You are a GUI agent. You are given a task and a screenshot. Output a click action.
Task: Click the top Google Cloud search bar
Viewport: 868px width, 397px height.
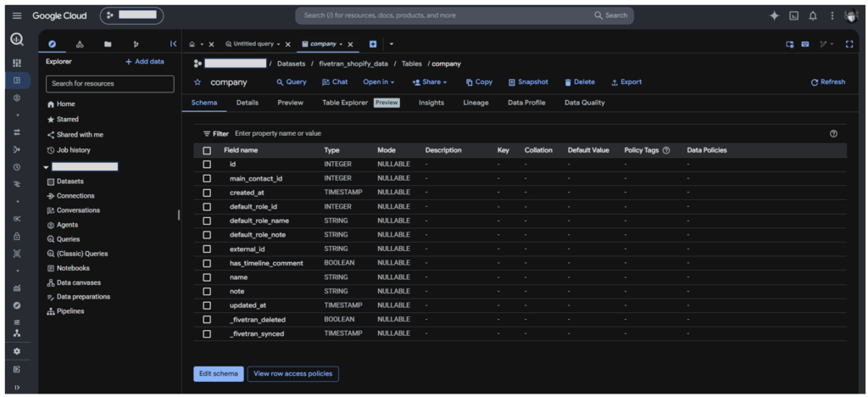click(465, 15)
